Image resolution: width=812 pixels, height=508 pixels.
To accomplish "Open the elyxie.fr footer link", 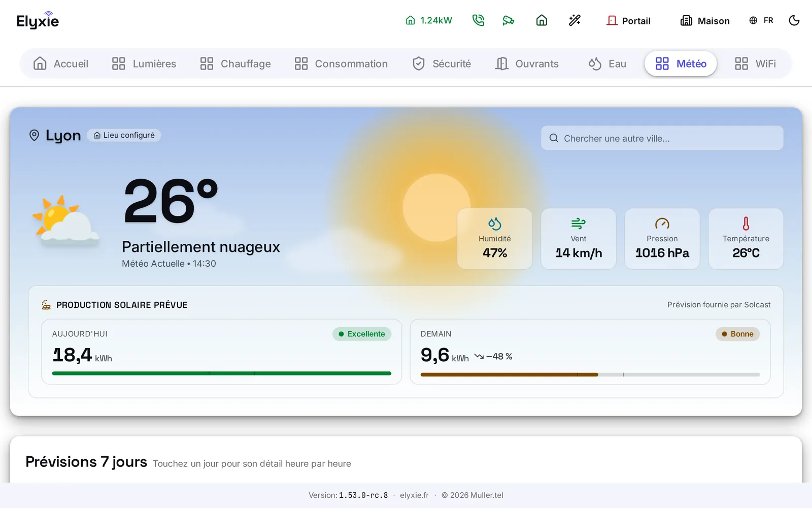I will [414, 495].
